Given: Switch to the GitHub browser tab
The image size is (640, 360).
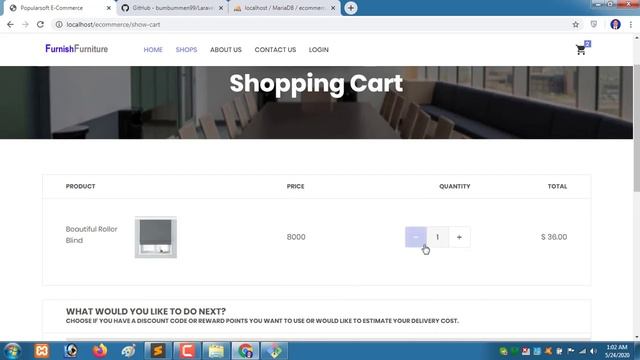Looking at the screenshot, I should click(171, 8).
